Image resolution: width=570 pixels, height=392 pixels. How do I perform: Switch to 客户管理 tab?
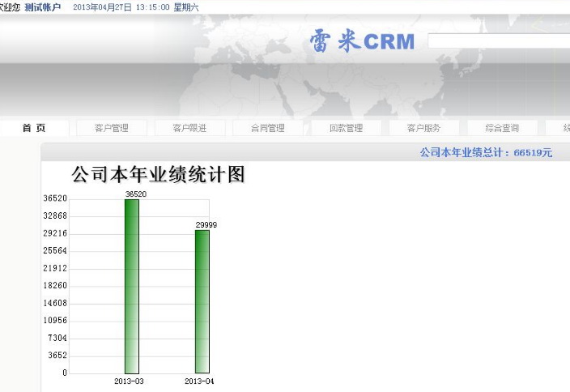112,128
